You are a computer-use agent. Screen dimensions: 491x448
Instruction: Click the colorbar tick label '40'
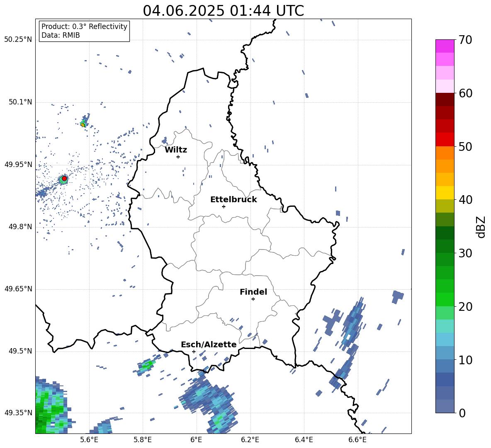465,200
